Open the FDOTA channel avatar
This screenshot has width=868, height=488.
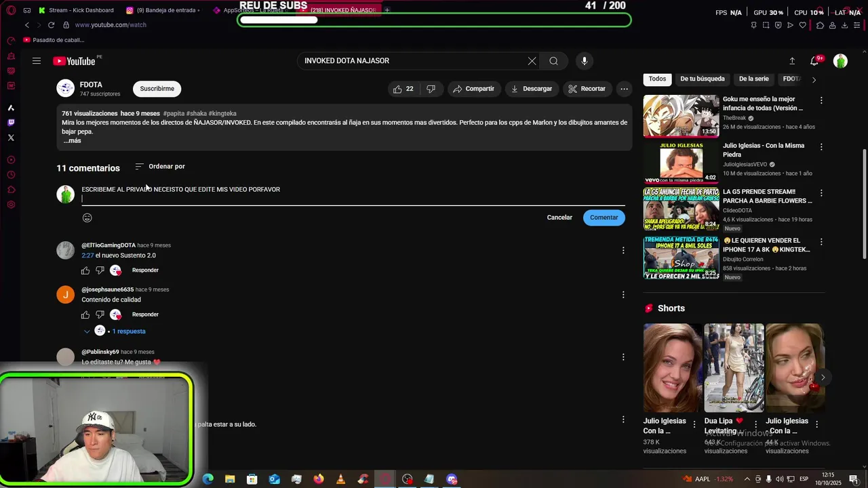66,89
